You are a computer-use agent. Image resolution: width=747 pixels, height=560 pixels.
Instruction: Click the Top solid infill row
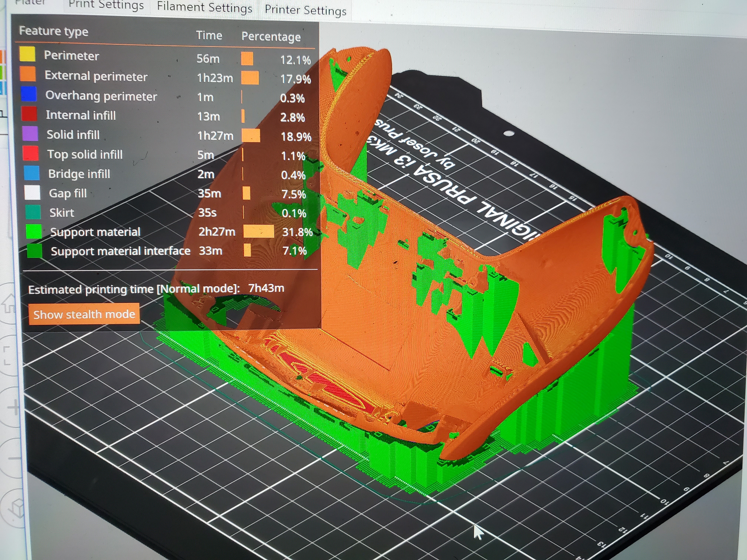click(x=84, y=154)
